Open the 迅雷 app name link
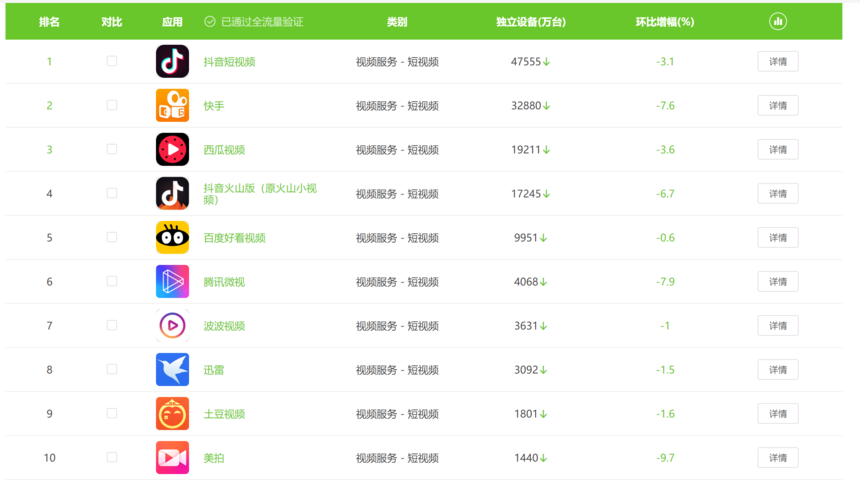Viewport: 860px width, 488px height. pyautogui.click(x=214, y=370)
